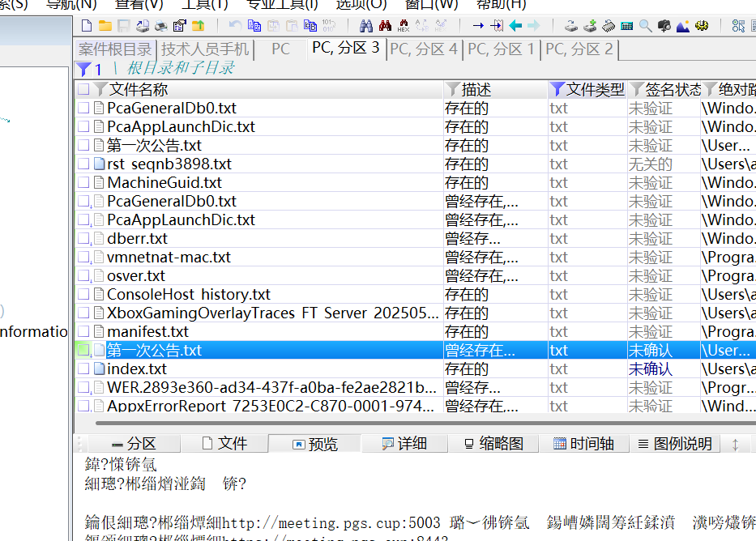The width and height of the screenshot is (756, 541).
Task: Click the blue binoculars search icon
Action: pos(366,26)
